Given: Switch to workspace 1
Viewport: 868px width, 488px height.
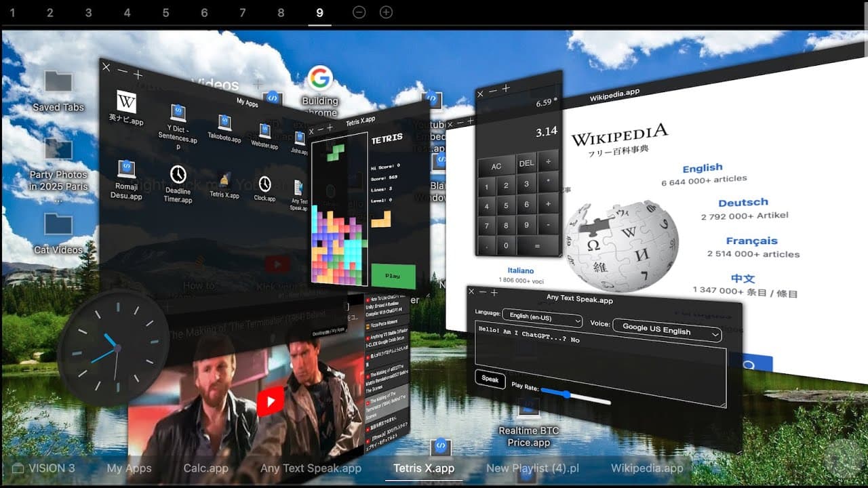Looking at the screenshot, I should [12, 12].
